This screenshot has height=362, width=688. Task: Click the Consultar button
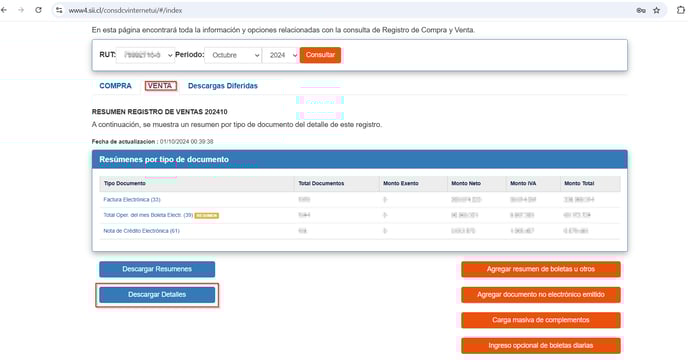point(320,55)
